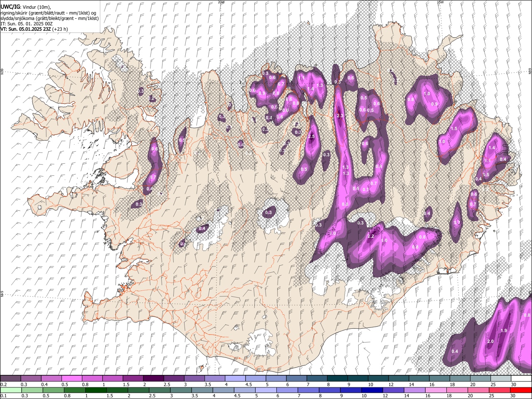Click the '1.9' value over the southeast sea
This screenshot has height=399, width=532.
click(x=503, y=330)
